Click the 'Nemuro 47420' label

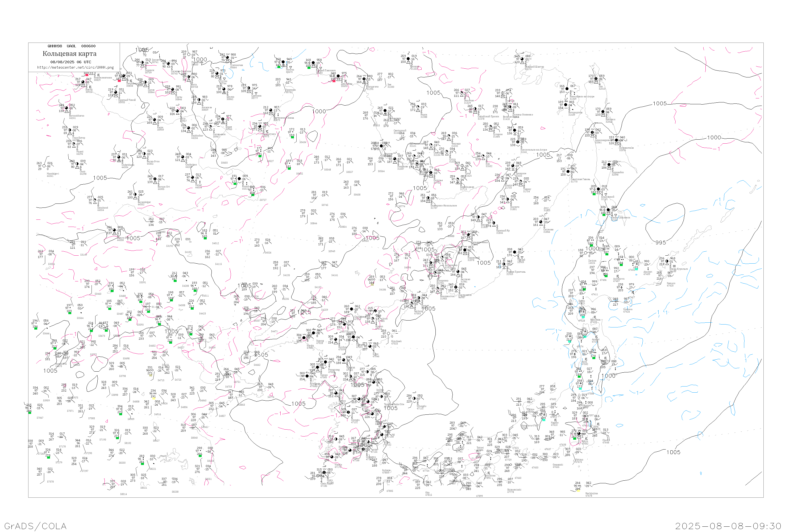click(x=671, y=284)
